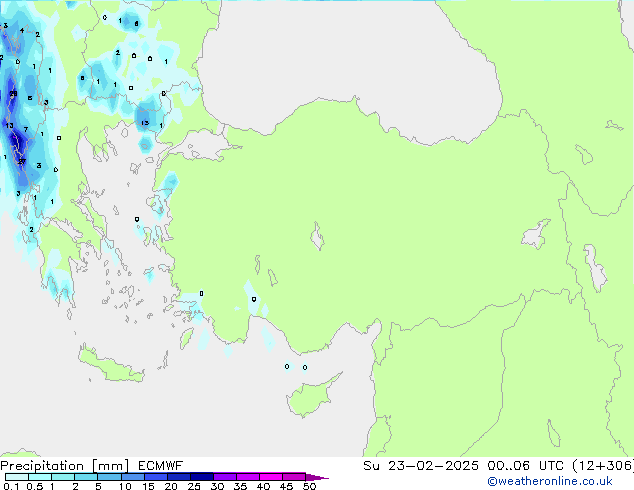This screenshot has height=490, width=634.
Task: Click the '(12+306)' forecast offset text
Action: 603,466
